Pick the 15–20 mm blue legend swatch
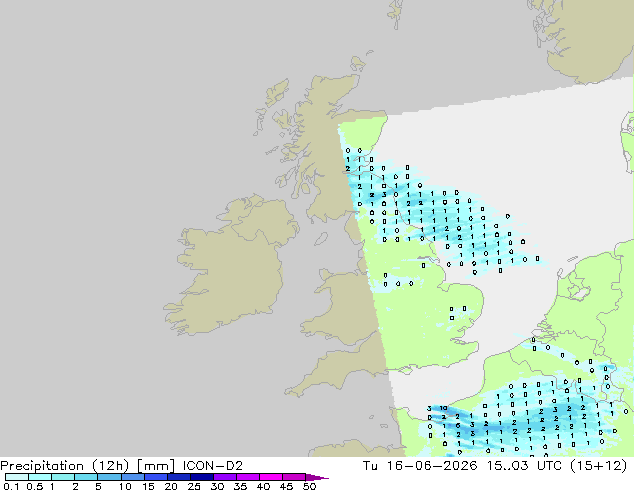The height and width of the screenshot is (490, 634). point(156,477)
